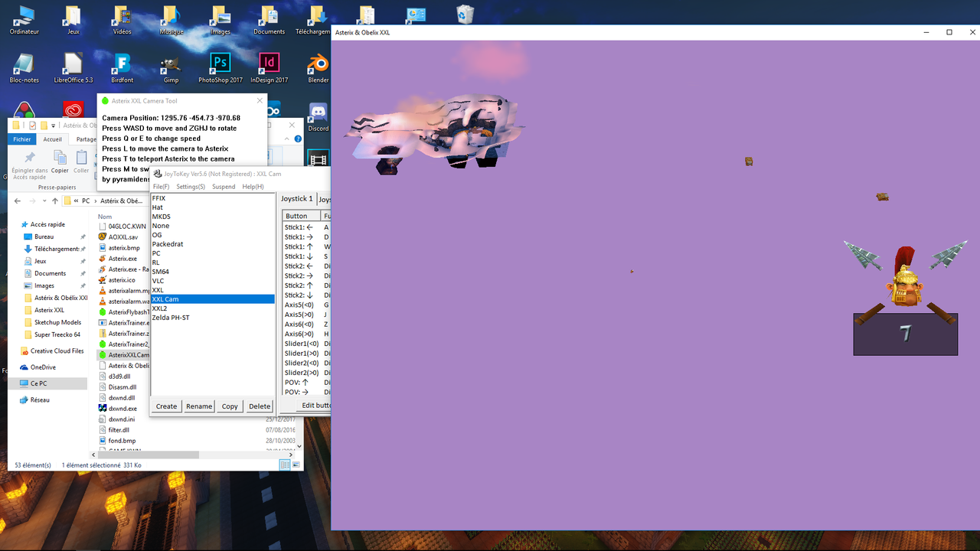980x551 pixels.
Task: Click the Épingler dans Accès rapide icon
Action: coord(29,164)
